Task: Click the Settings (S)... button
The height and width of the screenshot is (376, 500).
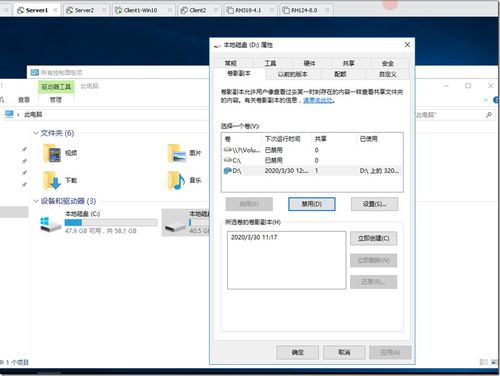Action: point(374,204)
